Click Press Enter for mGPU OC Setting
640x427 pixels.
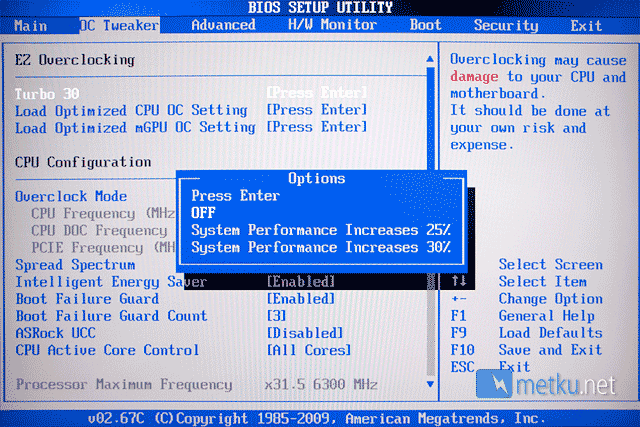tap(317, 127)
